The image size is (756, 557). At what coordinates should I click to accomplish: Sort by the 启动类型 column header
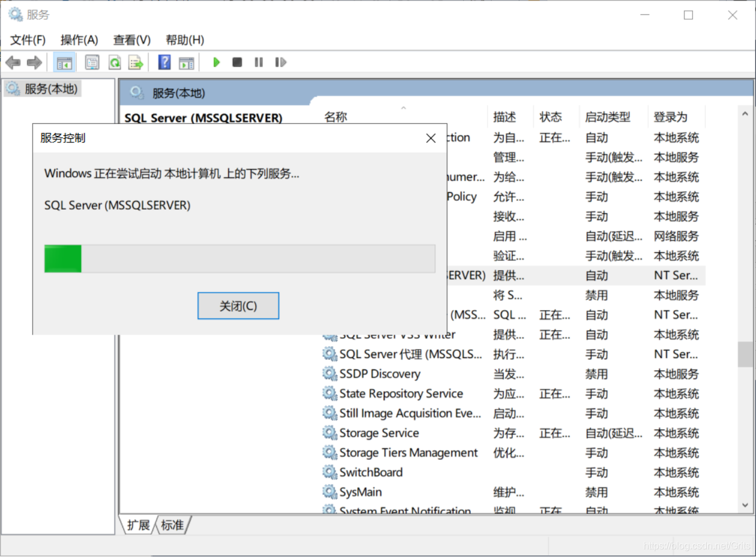coord(614,117)
